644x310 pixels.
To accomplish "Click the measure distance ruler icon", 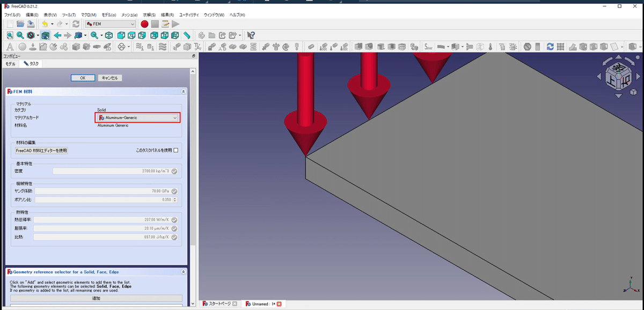I will [x=187, y=35].
